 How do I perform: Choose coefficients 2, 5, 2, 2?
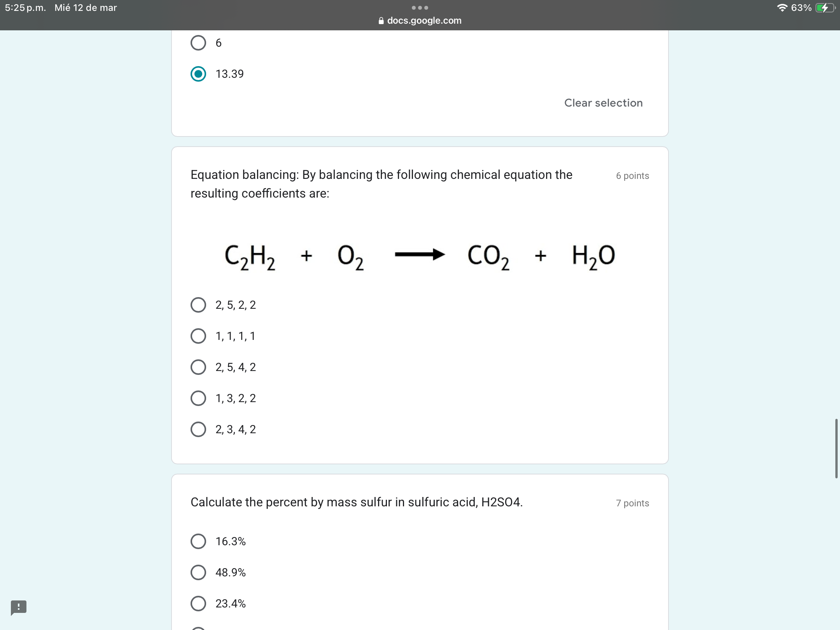point(198,305)
